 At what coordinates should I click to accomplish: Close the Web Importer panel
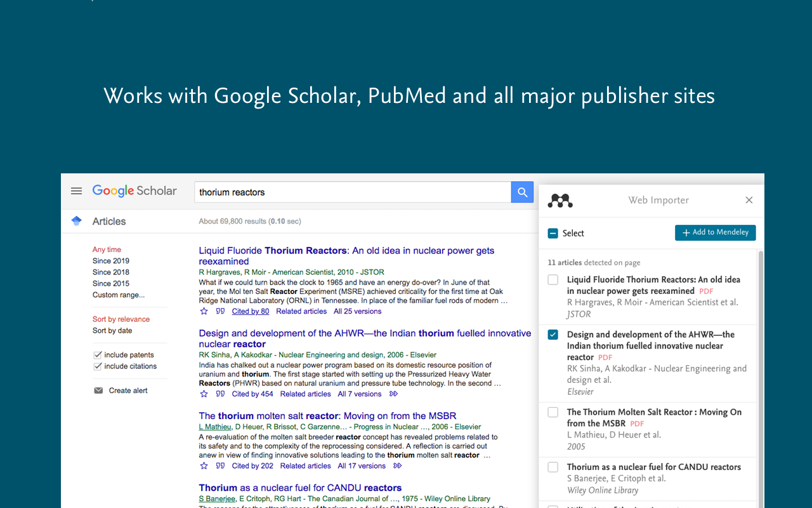pyautogui.click(x=749, y=200)
